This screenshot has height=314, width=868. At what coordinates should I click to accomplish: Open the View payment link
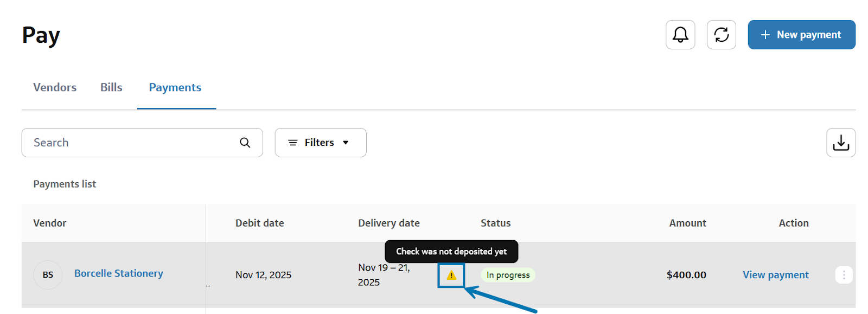775,275
